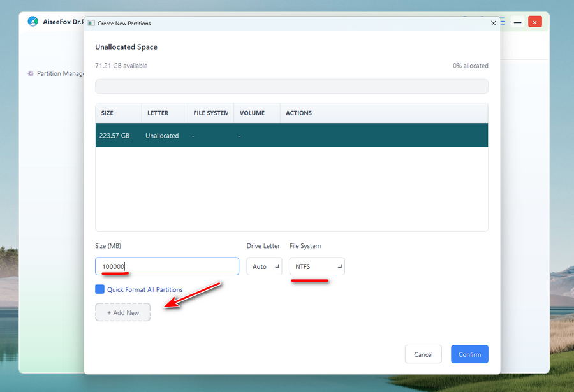
Task: Click the allocation progress bar
Action: pyautogui.click(x=291, y=87)
